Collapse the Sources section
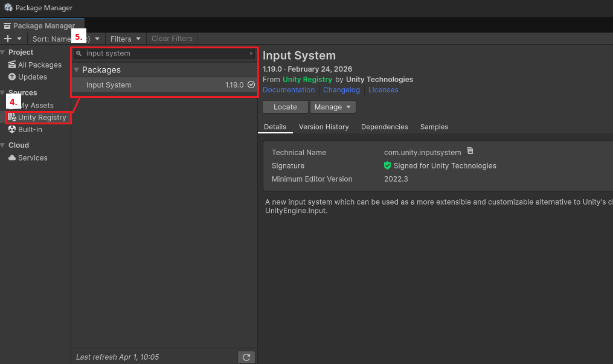The height and width of the screenshot is (364, 613). pos(3,93)
